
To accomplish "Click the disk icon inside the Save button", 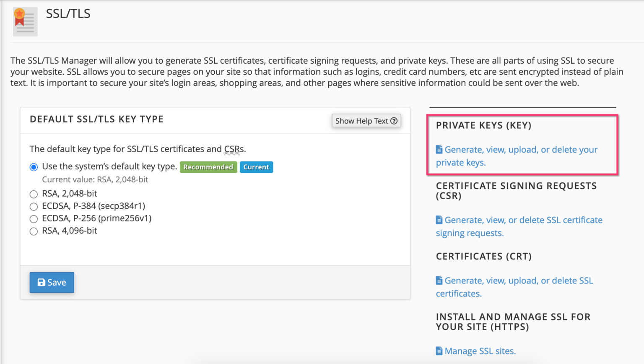I will click(41, 282).
